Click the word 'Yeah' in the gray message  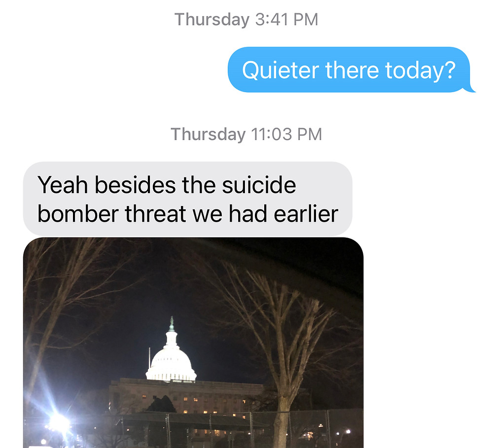(63, 184)
